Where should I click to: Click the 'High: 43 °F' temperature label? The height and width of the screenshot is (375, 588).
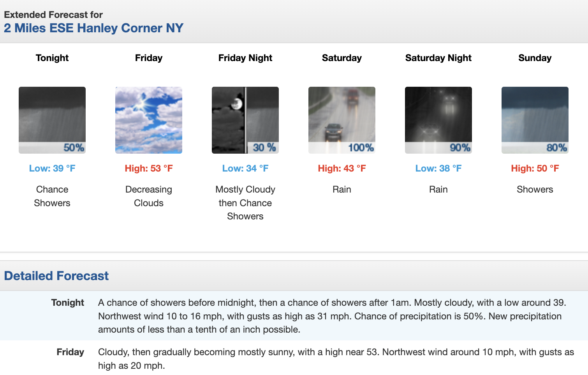click(342, 168)
